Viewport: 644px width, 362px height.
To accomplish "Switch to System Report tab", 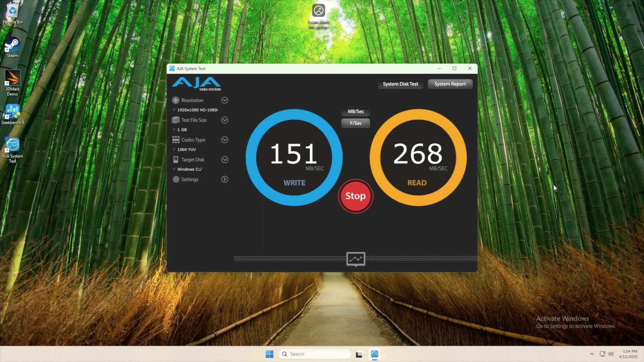I will coord(450,84).
